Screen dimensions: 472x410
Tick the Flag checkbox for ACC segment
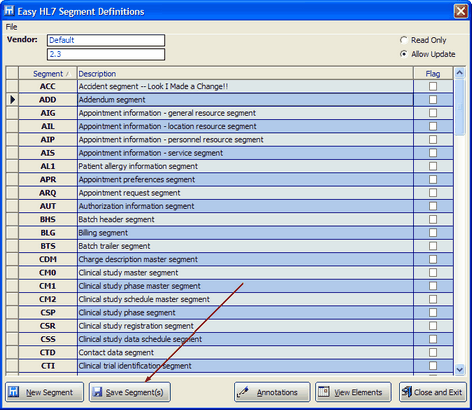coord(433,86)
